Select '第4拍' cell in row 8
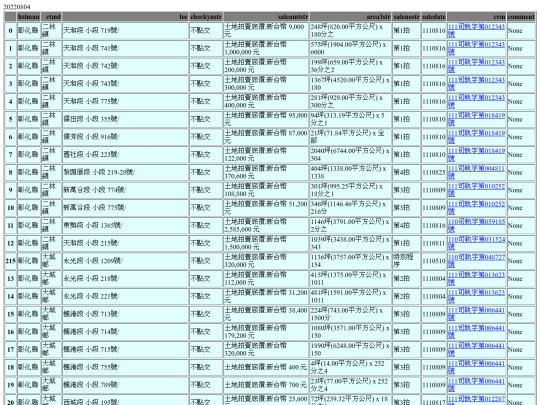Screen dimensions: 540x405 pos(406,173)
